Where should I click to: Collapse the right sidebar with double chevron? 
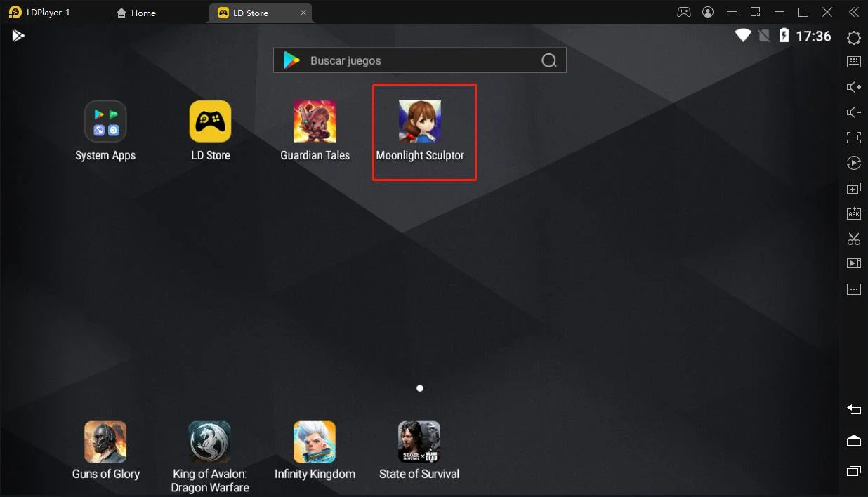(x=853, y=12)
